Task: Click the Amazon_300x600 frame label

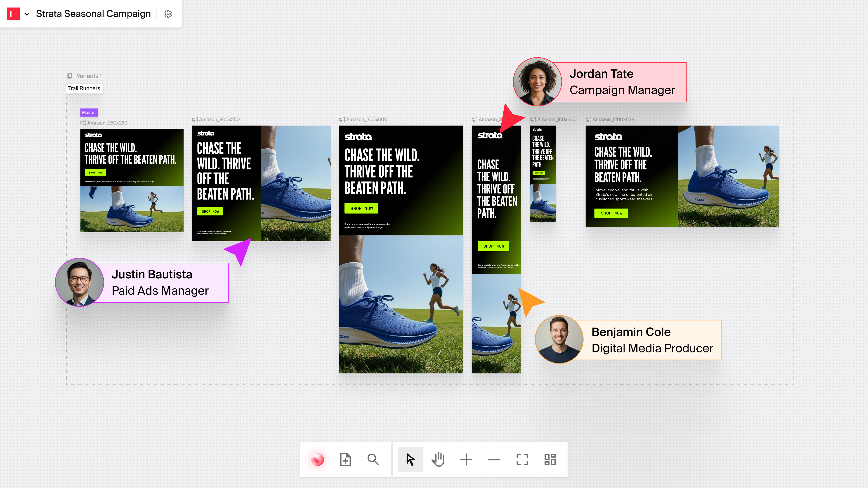Action: (x=366, y=119)
